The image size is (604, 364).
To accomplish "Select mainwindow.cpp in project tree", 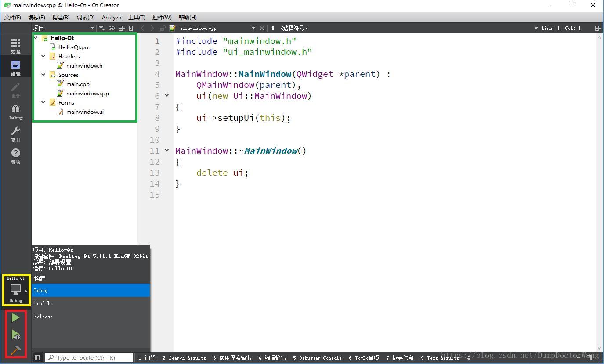I will pyautogui.click(x=87, y=93).
